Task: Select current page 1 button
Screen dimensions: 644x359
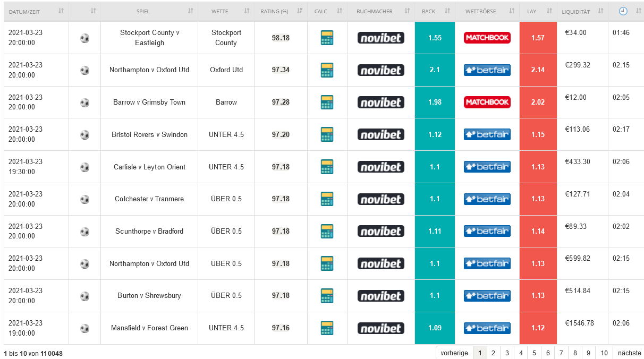Action: pyautogui.click(x=480, y=353)
